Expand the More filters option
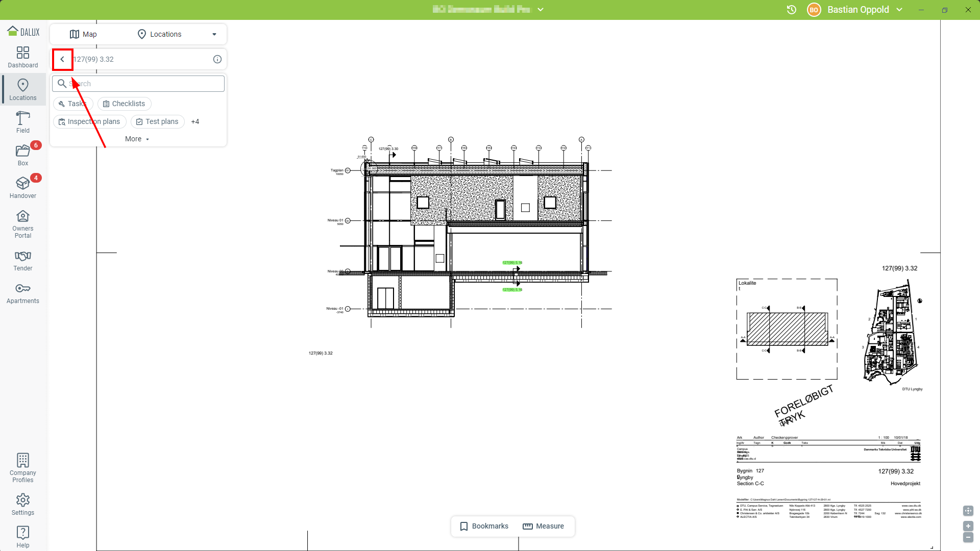 tap(137, 139)
